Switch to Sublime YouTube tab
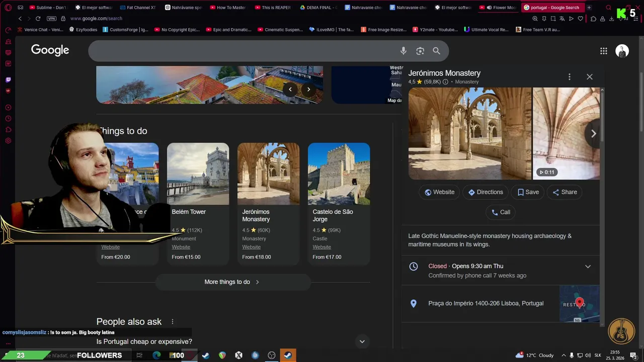Viewport: 644px width, 362px height. click(x=48, y=8)
